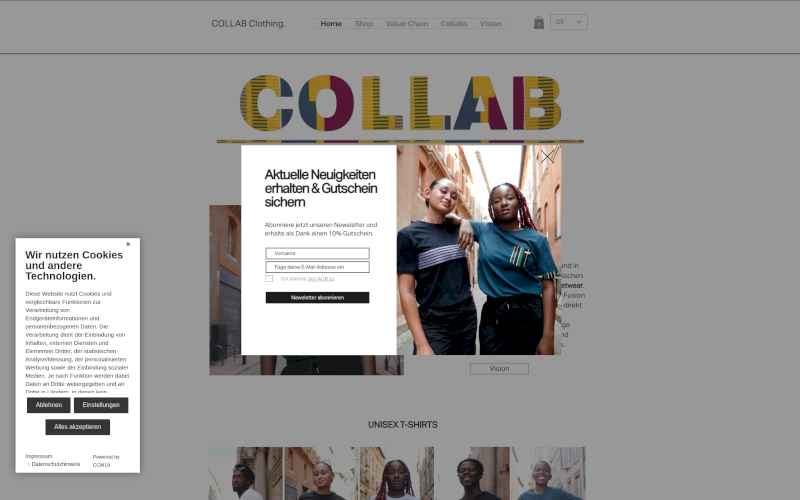The height and width of the screenshot is (500, 800).
Task: Open the Home menu item
Action: coord(331,23)
